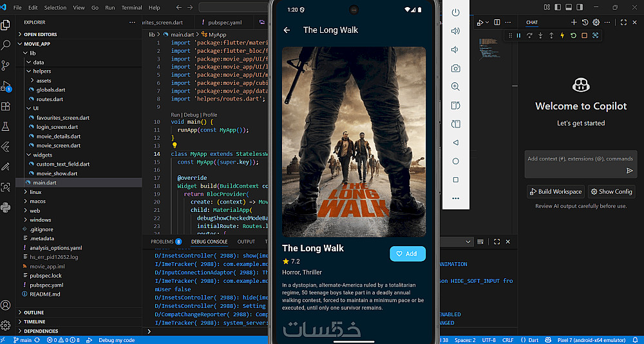Go back from The Long Walk details
The width and height of the screenshot is (644, 344).
click(x=287, y=30)
